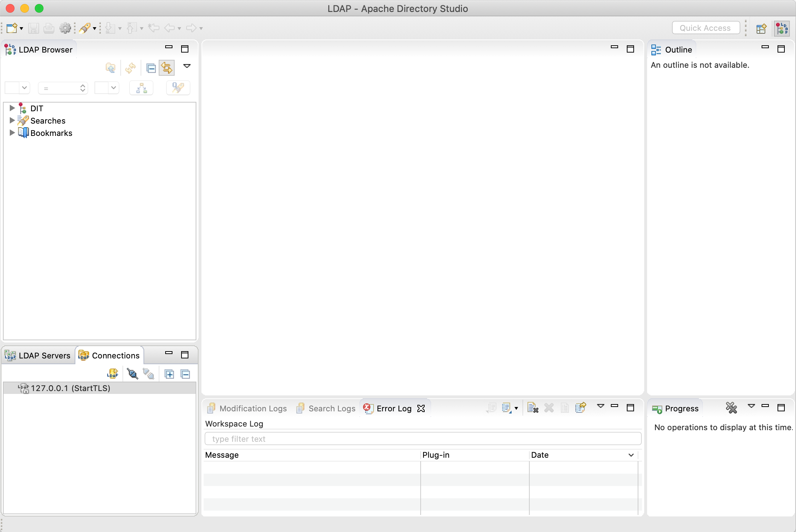
Task: Toggle Link with Editor in LDAP Browser
Action: 167,68
